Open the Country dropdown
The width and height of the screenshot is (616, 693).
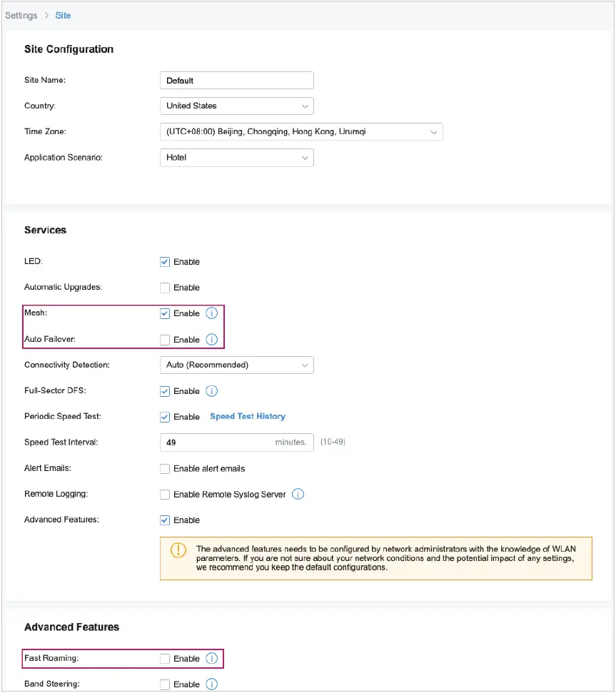coord(236,106)
